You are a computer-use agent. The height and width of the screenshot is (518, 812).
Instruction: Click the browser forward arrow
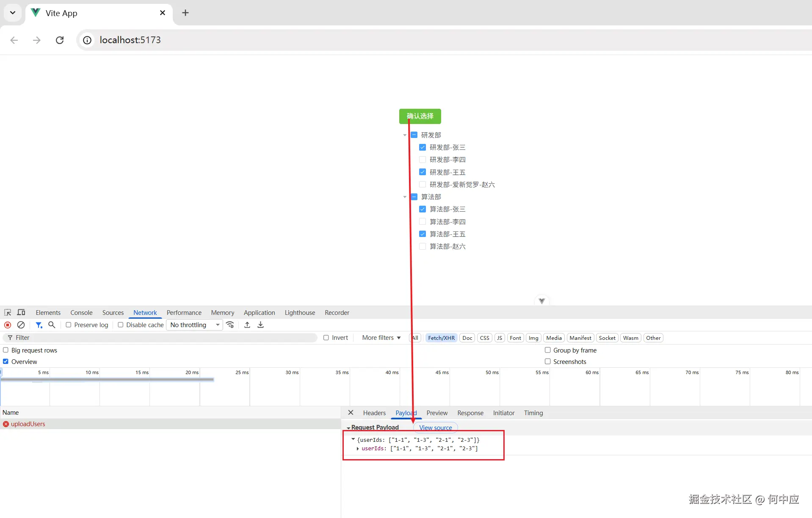[37, 40]
